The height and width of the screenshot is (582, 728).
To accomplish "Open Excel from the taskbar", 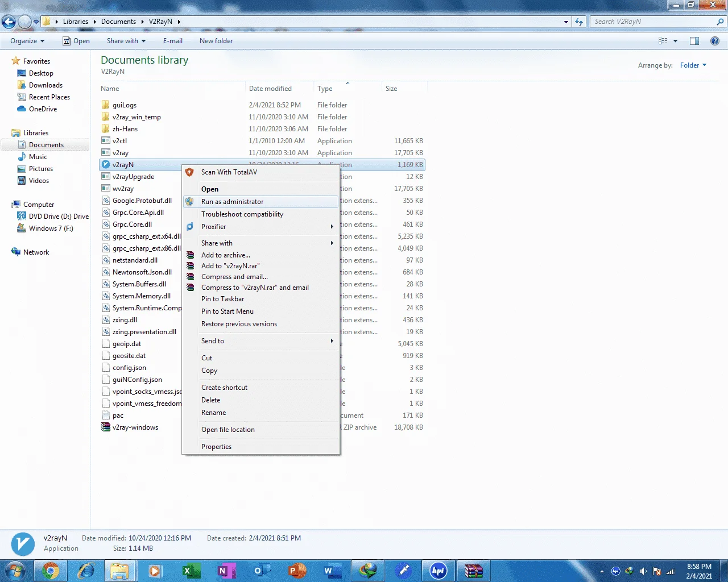I will (x=191, y=571).
